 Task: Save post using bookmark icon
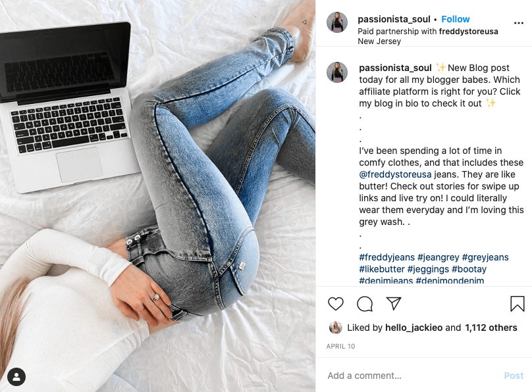coord(517,304)
